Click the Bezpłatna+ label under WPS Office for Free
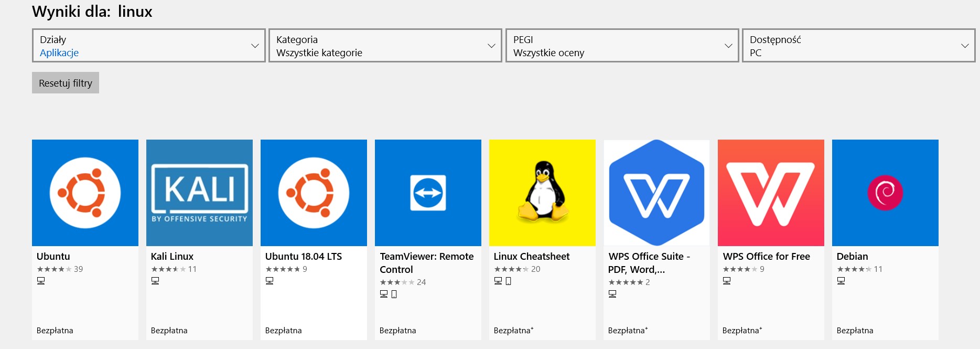This screenshot has height=349, width=980. coord(742,331)
